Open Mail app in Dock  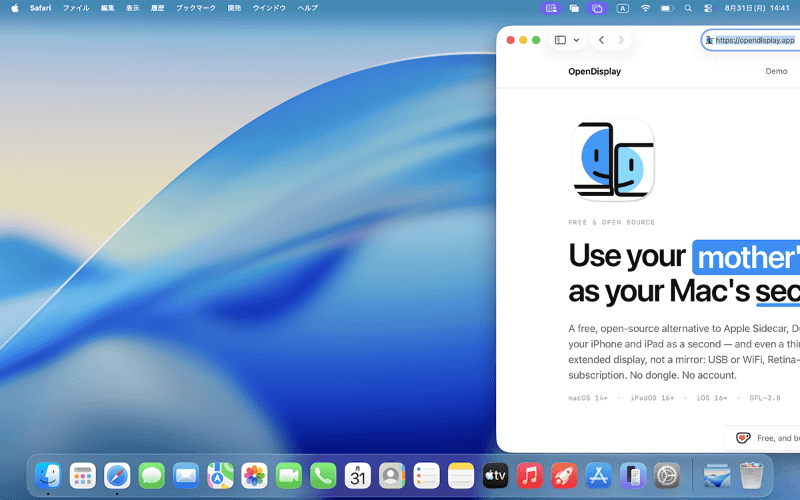coord(186,476)
